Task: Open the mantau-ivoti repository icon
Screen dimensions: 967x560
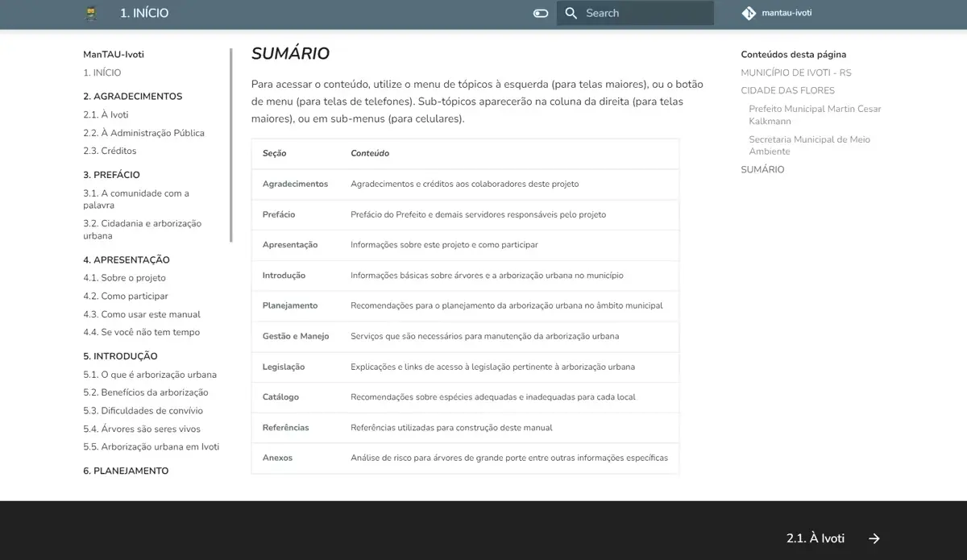Action: (x=748, y=13)
